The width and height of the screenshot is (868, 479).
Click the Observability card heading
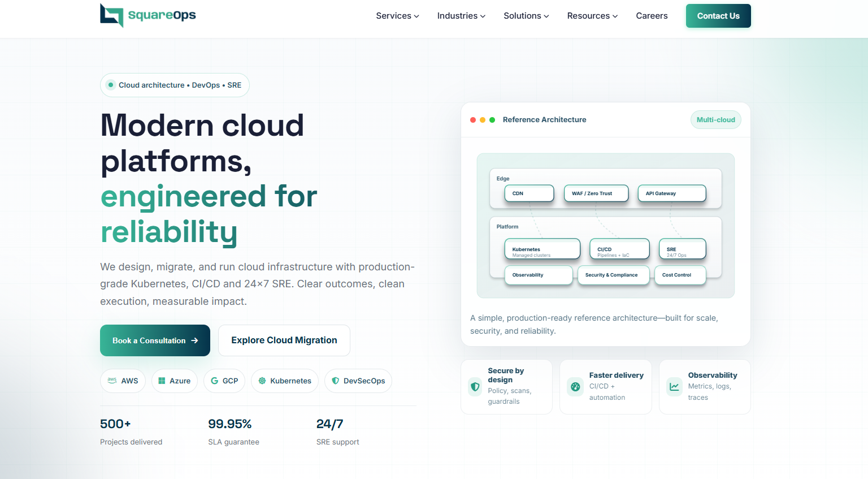pos(712,376)
